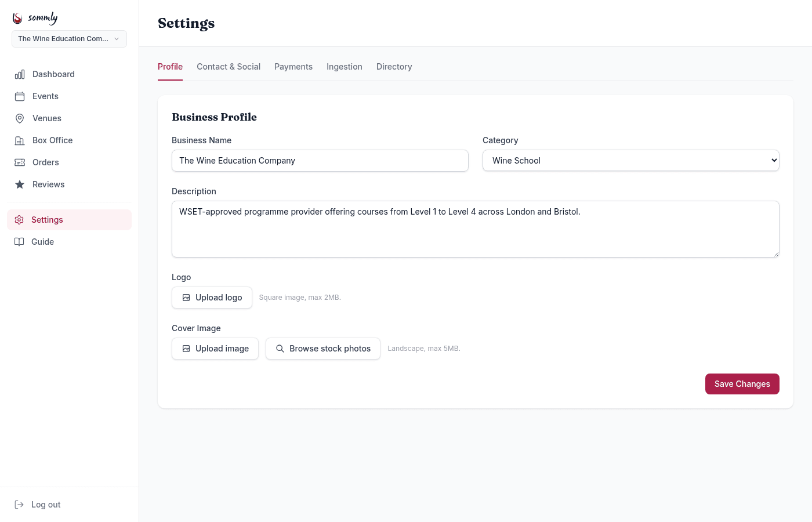Click the Orders ticket icon
The width and height of the screenshot is (812, 522).
point(20,162)
